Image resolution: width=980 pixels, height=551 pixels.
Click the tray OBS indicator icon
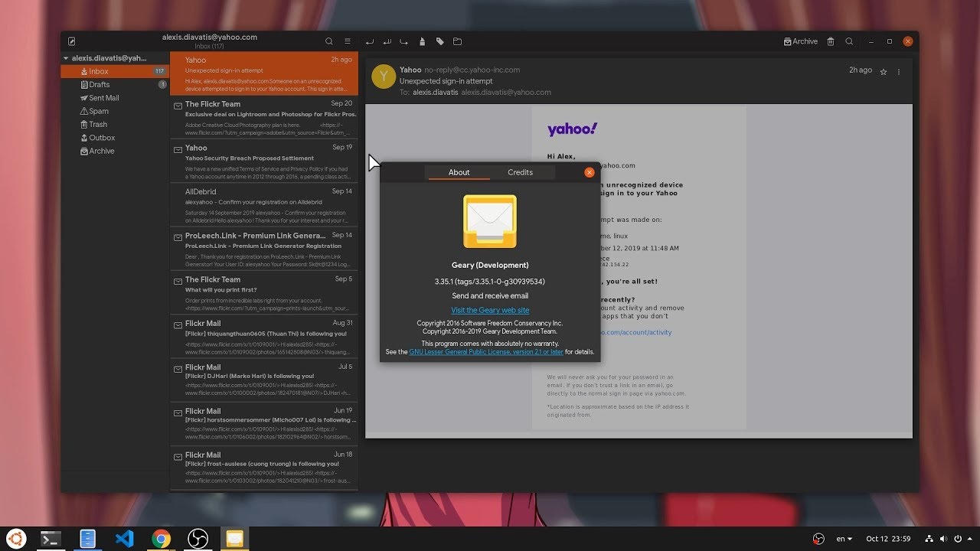coord(818,539)
